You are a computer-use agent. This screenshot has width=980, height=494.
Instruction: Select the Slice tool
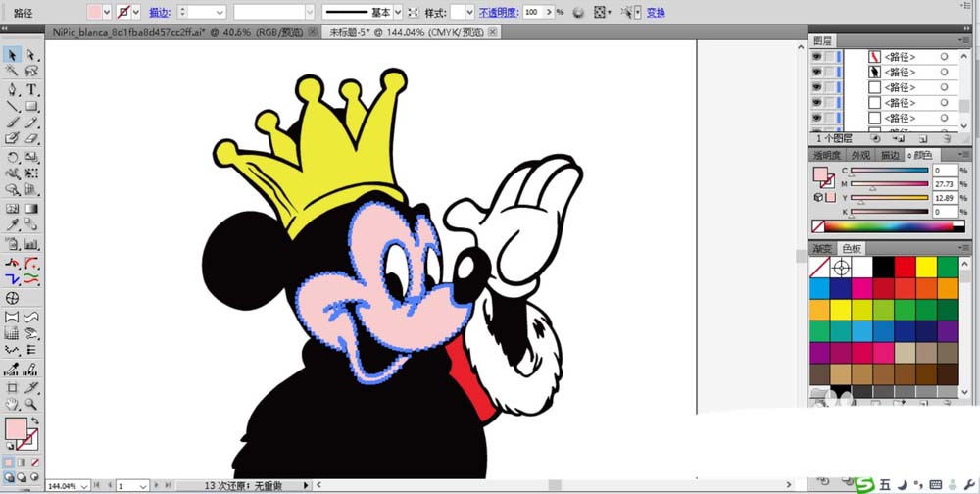(31, 387)
